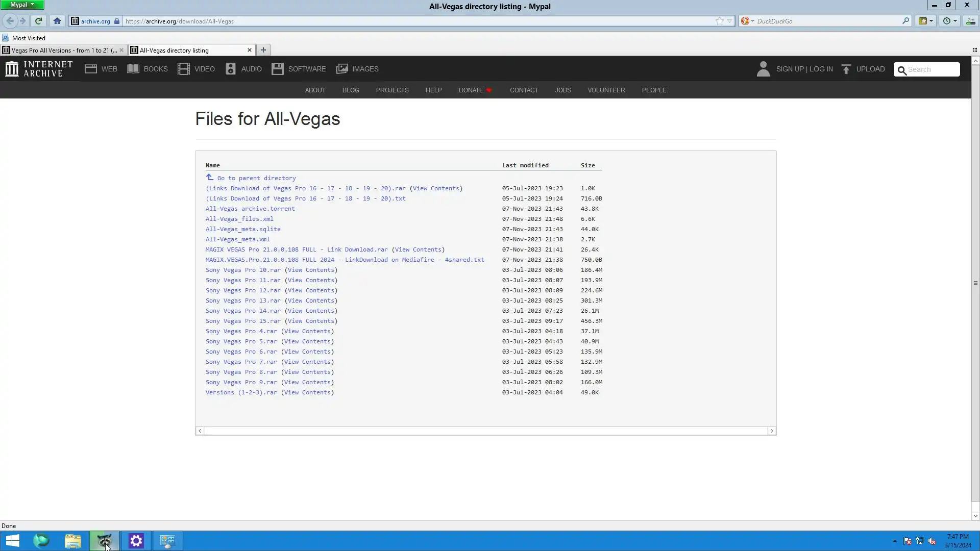Click the home icon in toolbar

coord(57,21)
